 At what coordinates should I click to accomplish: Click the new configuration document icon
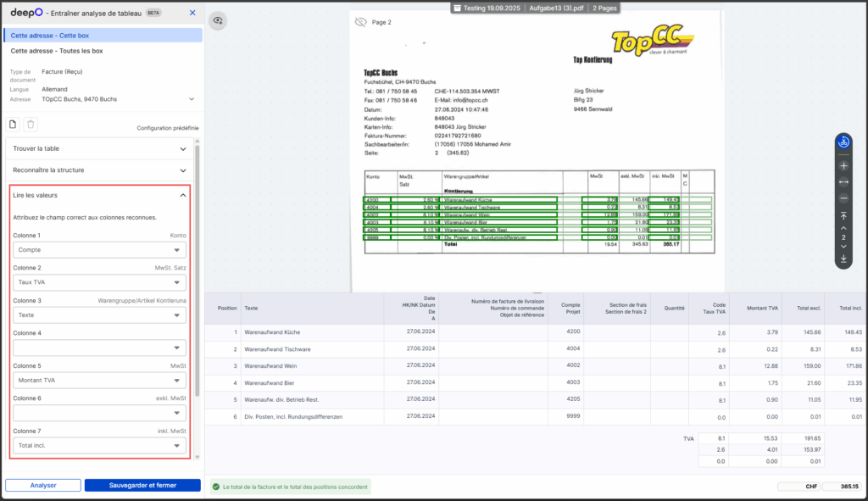13,125
